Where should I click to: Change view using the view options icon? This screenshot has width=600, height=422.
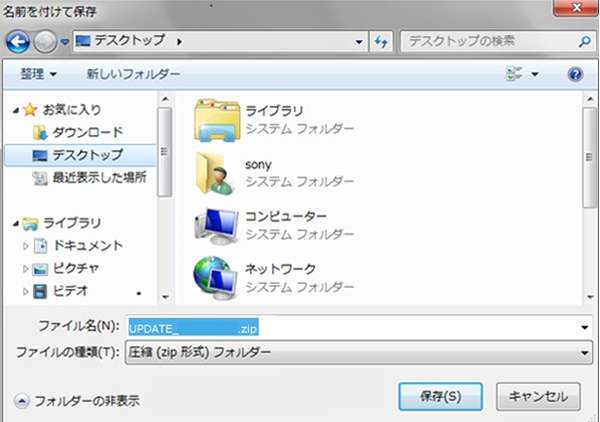coord(516,75)
